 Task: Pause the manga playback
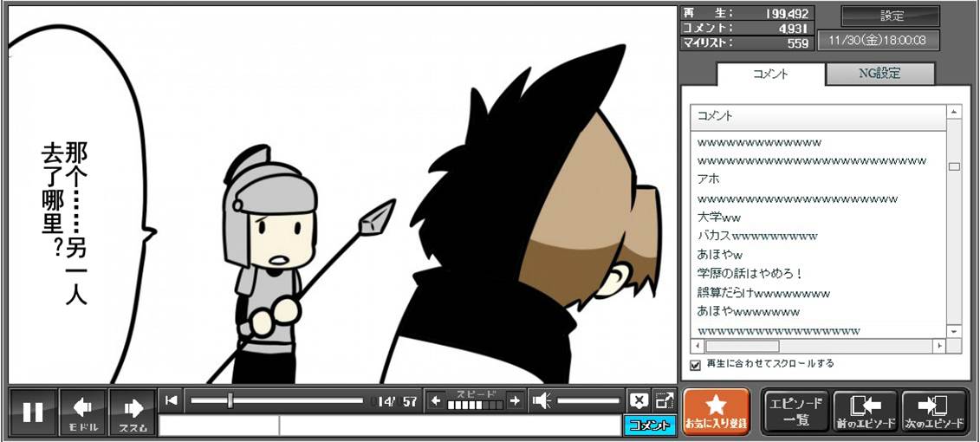coord(33,412)
